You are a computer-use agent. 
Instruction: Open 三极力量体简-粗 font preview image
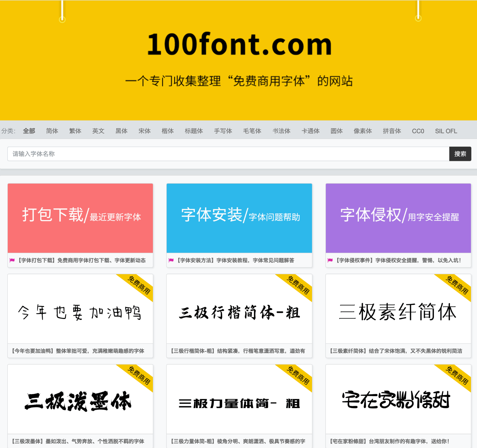(239, 399)
